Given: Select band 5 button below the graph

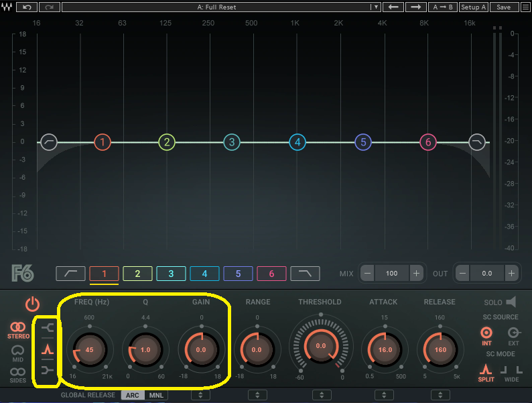Looking at the screenshot, I should (238, 273).
